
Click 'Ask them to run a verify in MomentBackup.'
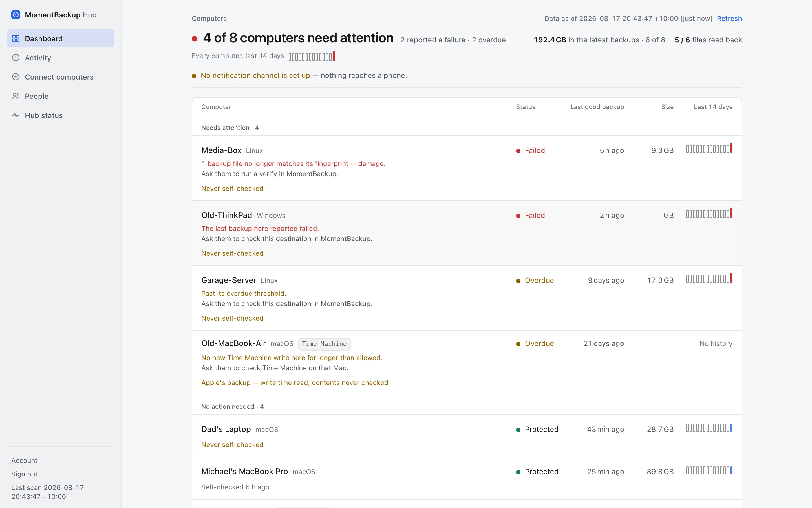click(270, 174)
